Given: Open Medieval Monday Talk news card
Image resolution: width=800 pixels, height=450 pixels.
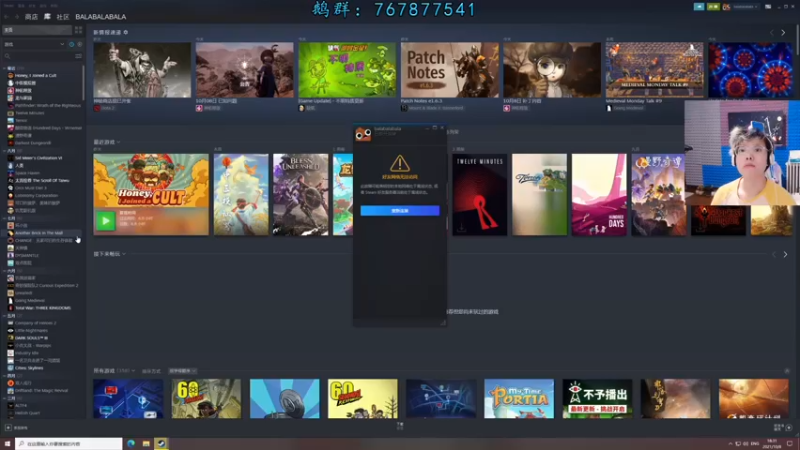Looking at the screenshot, I should tap(654, 70).
